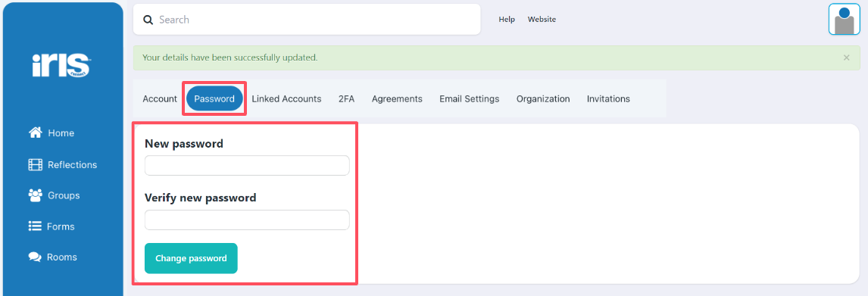Click into the Search box
This screenshot has width=868, height=296.
[x=307, y=20]
